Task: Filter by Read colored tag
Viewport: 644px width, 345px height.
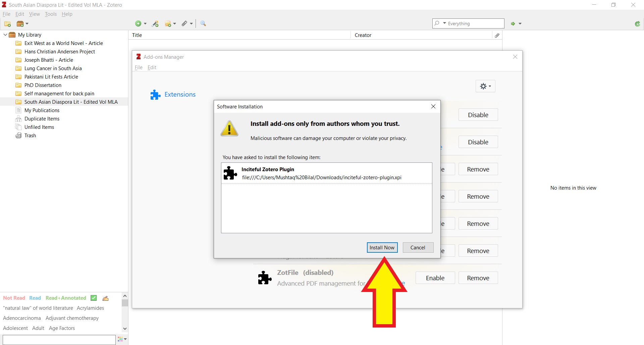Action: point(35,298)
